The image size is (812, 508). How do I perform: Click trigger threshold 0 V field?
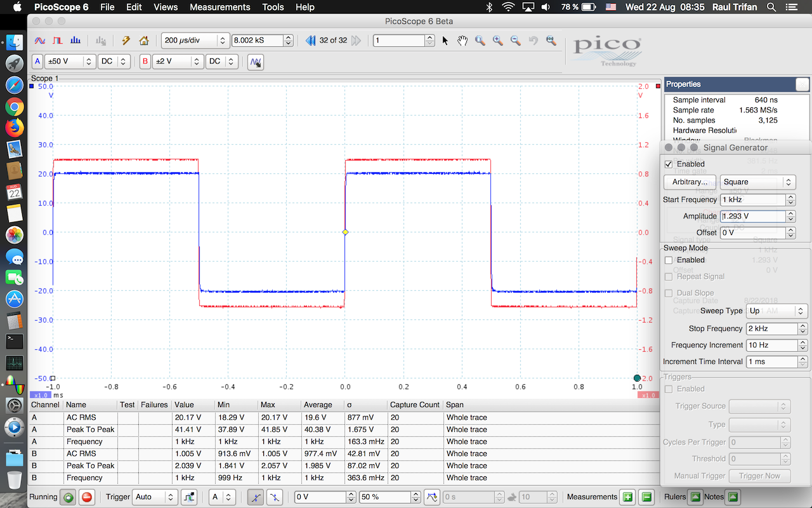tap(320, 497)
